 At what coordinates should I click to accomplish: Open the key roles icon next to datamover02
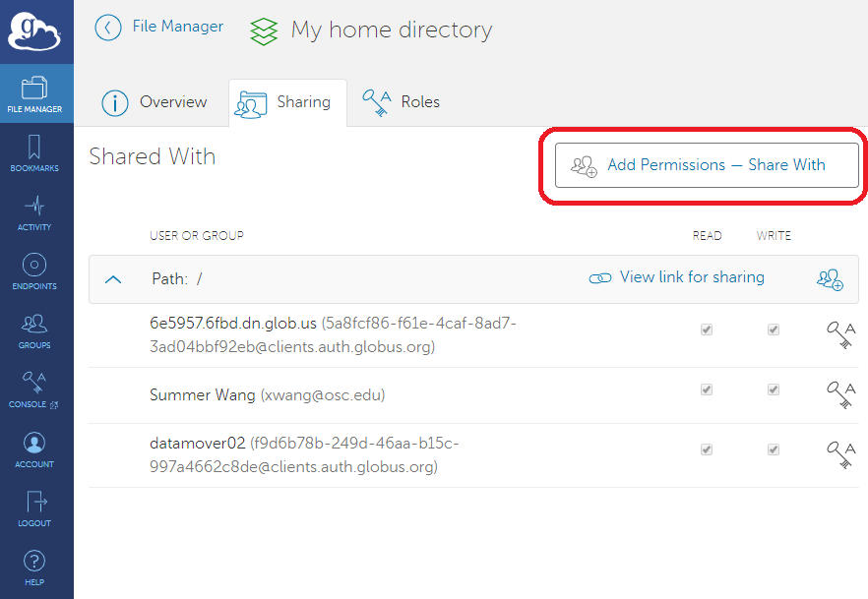841,454
